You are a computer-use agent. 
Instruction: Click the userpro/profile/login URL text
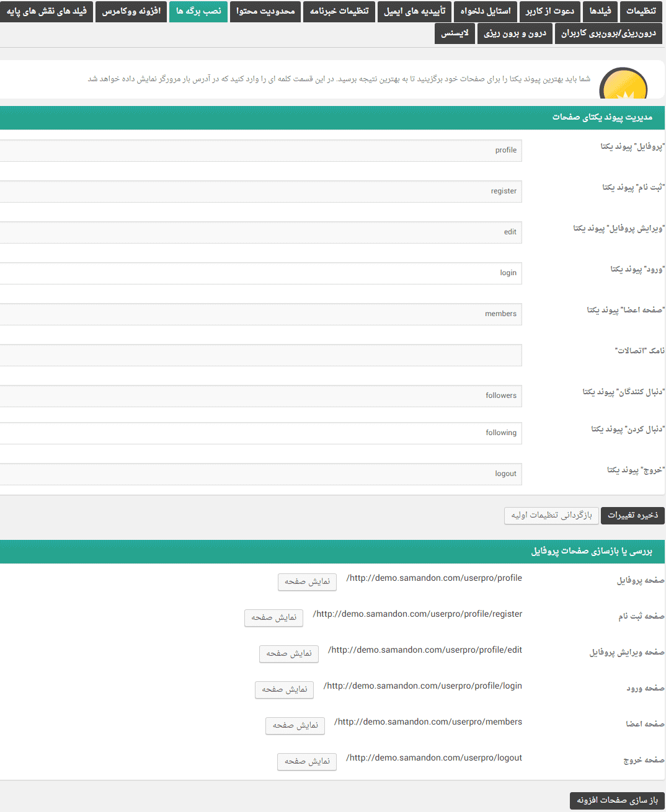tap(423, 686)
